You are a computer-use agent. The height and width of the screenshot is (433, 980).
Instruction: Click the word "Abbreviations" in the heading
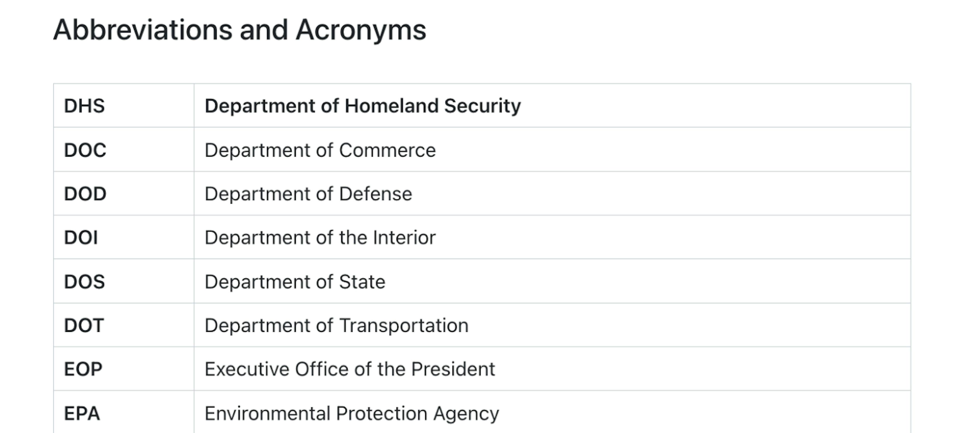tap(142, 30)
